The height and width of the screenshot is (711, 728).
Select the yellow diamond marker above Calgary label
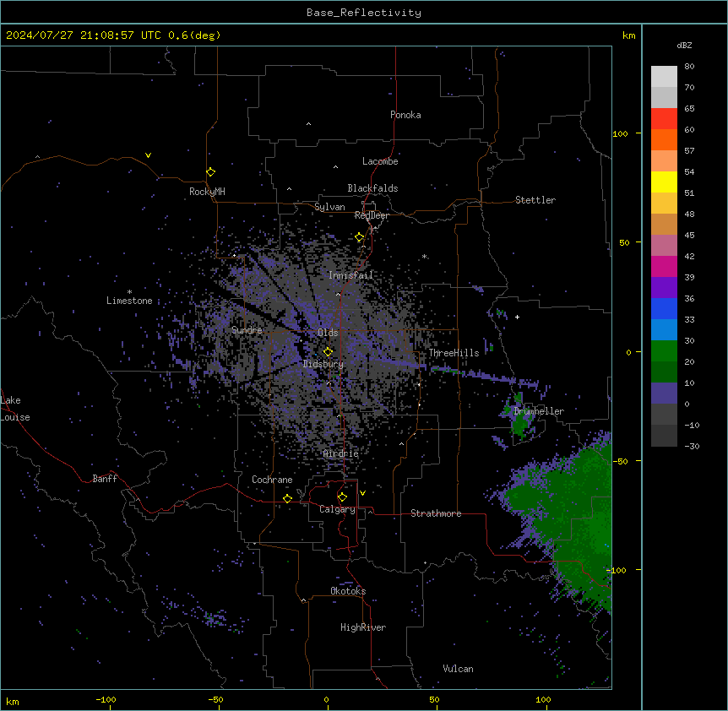coord(342,497)
